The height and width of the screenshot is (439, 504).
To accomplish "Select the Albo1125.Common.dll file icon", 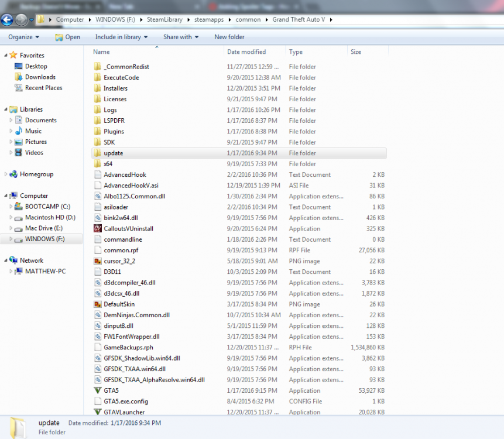I will click(x=98, y=196).
